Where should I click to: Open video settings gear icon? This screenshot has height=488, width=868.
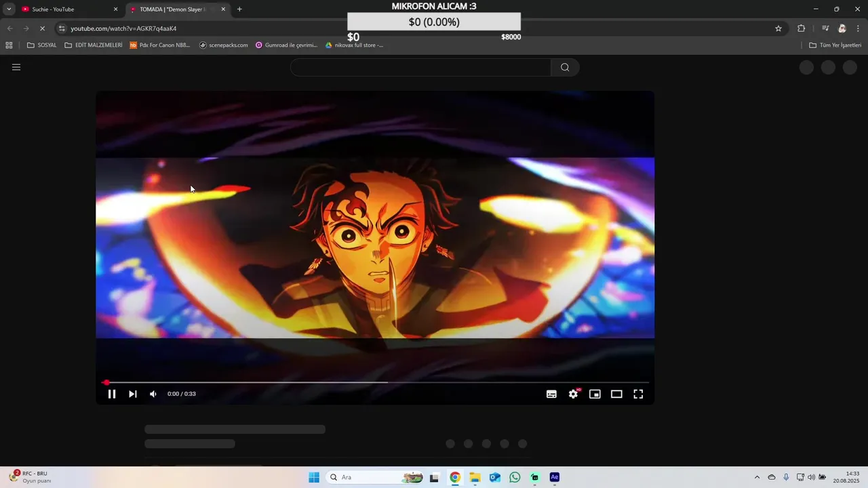click(574, 394)
